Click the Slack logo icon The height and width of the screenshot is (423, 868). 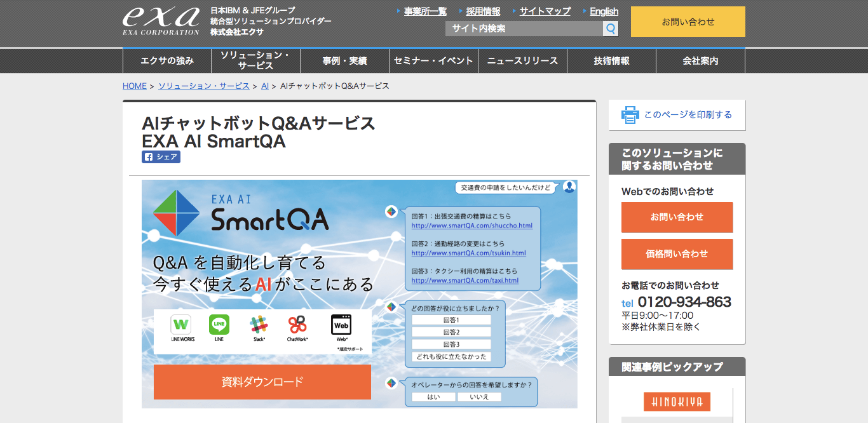(x=259, y=325)
